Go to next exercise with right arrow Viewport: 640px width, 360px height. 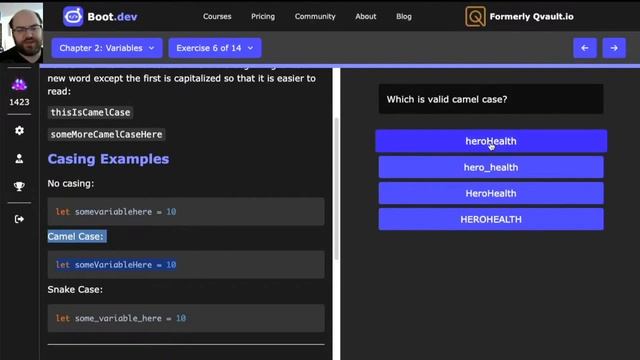click(x=614, y=48)
